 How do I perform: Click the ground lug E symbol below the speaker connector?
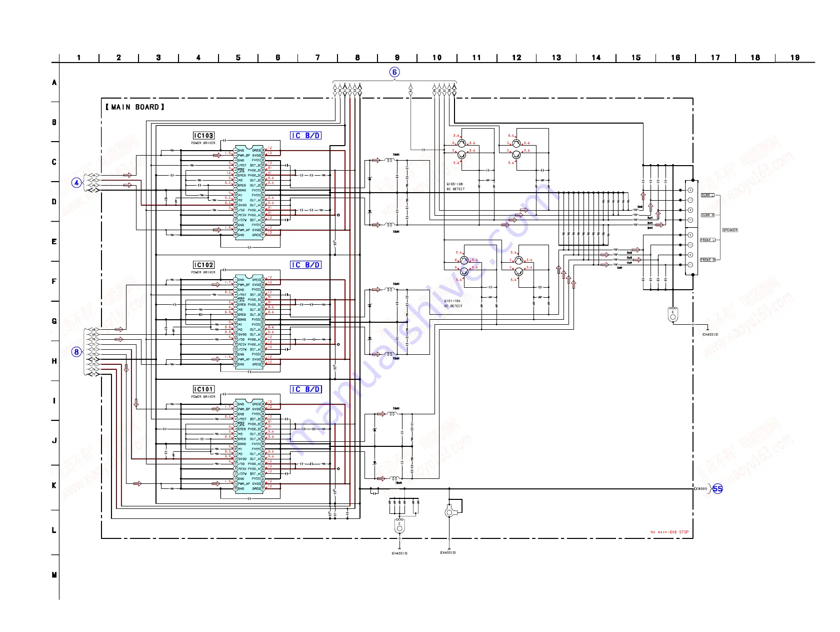673,314
